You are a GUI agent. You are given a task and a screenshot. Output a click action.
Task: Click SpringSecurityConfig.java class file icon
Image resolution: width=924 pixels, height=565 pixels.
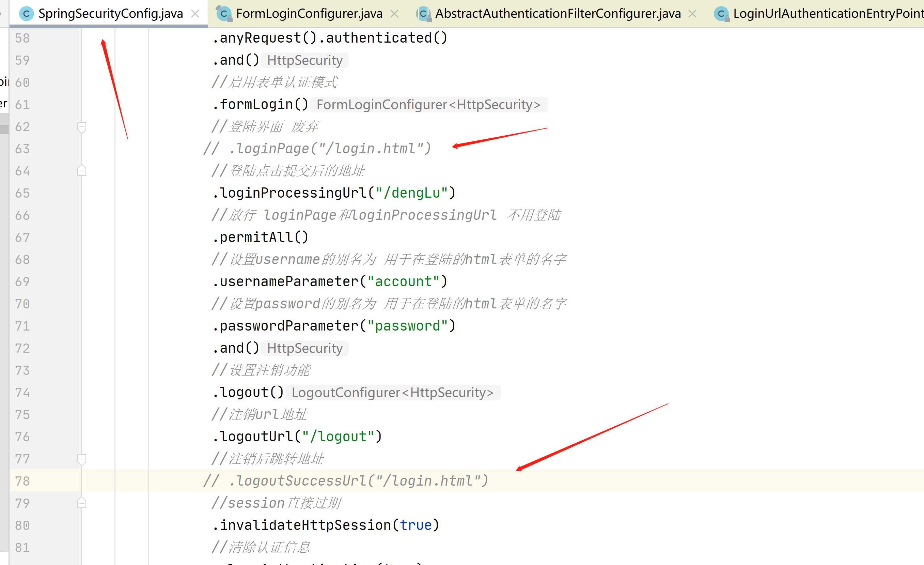(x=26, y=14)
